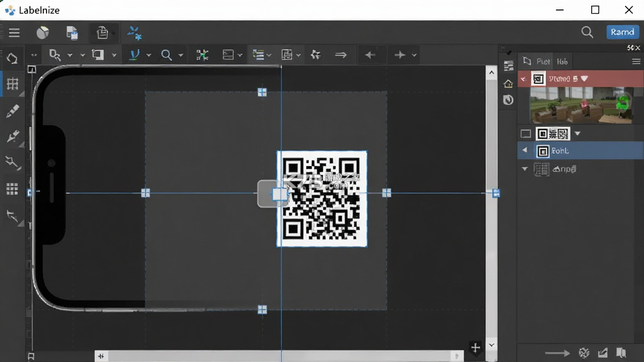The width and height of the screenshot is (644, 362).
Task: Click the left arrow back button
Action: coord(370,55)
